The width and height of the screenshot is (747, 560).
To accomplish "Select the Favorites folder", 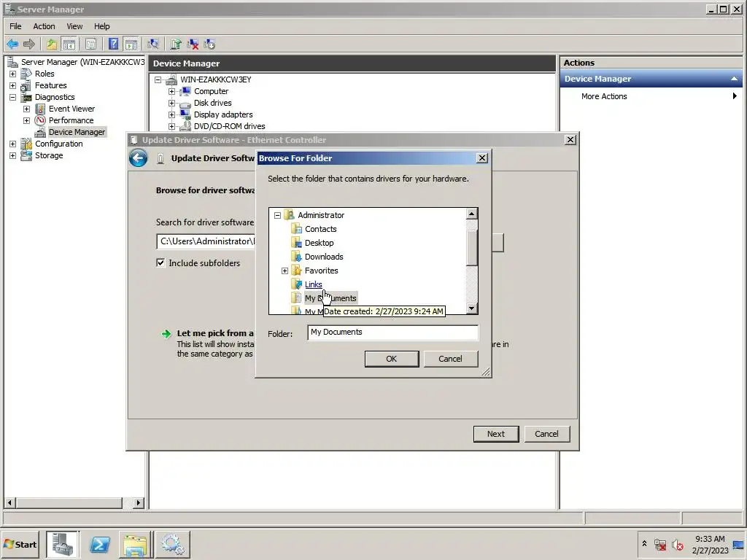I will (x=322, y=271).
